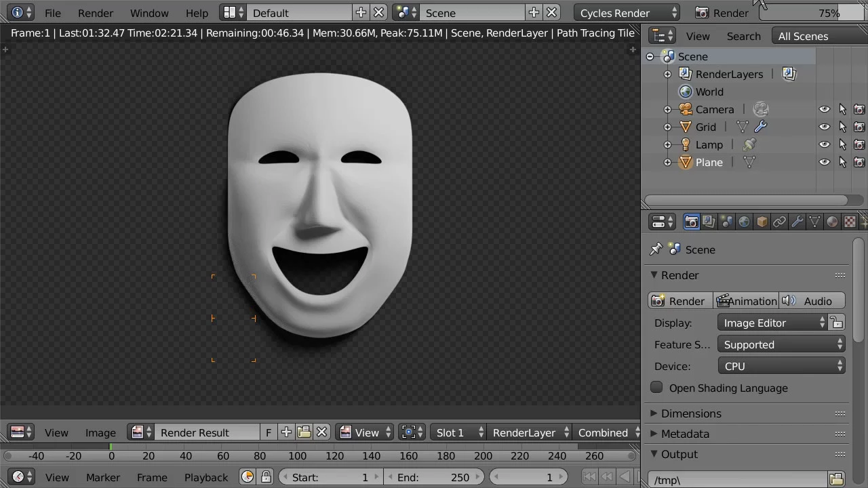
Task: Click the Render button in Render panel
Action: click(679, 301)
